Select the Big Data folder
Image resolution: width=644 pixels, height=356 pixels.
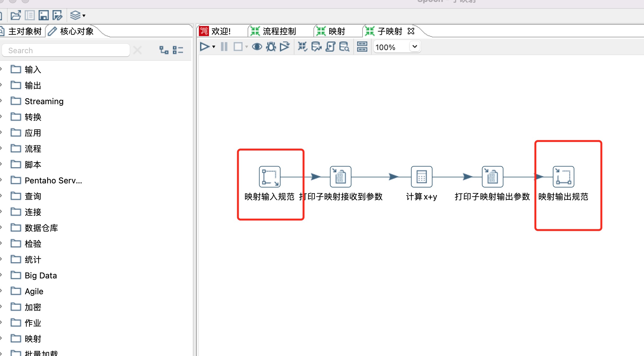41,275
